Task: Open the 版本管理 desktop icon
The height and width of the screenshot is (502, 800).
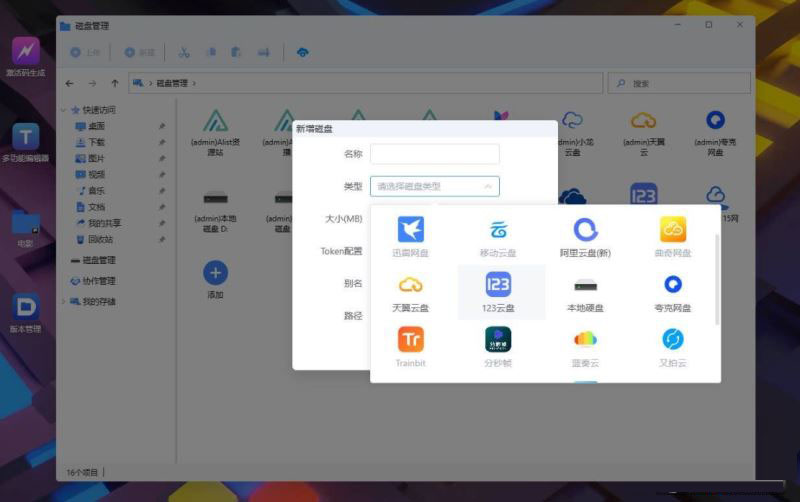Action: click(26, 313)
